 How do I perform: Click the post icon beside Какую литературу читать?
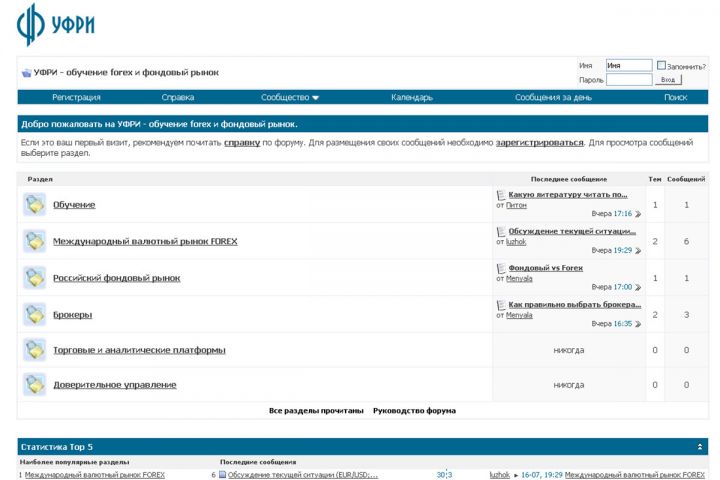coord(501,195)
